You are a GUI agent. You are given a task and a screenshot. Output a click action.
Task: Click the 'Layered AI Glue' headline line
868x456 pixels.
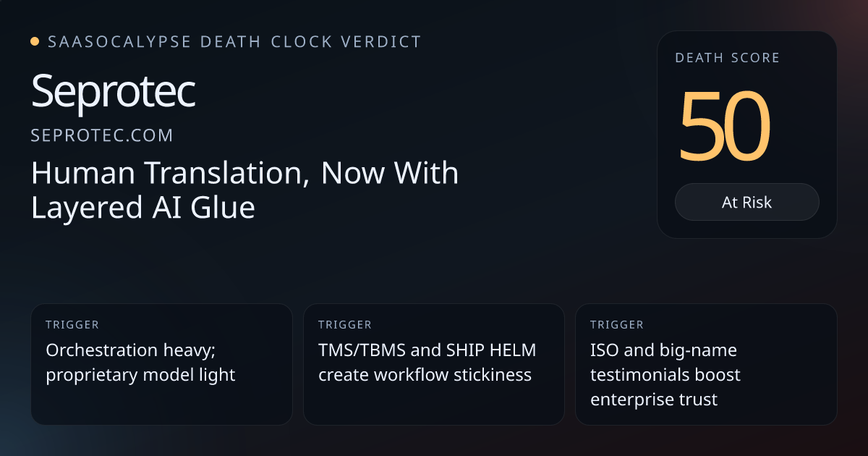pyautogui.click(x=143, y=208)
